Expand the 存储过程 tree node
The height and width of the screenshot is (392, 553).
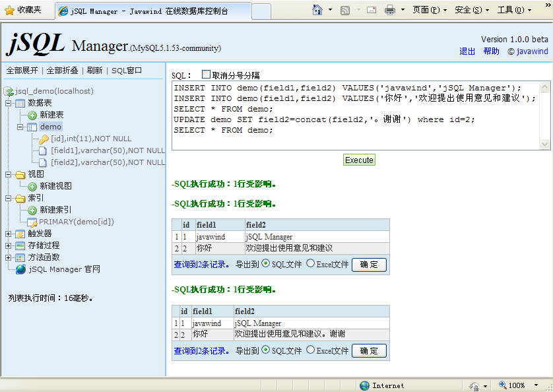(x=9, y=246)
